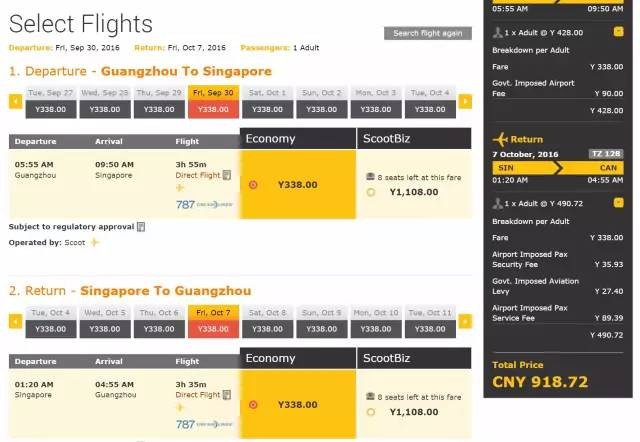Select Economy Y338.00 fare for return flight
Viewport: 640px width, 442px height.
(x=253, y=405)
